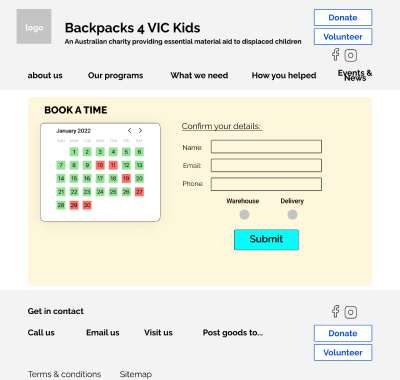Click the Facebook icon in the footer
Image resolution: width=400 pixels, height=380 pixels.
point(336,311)
